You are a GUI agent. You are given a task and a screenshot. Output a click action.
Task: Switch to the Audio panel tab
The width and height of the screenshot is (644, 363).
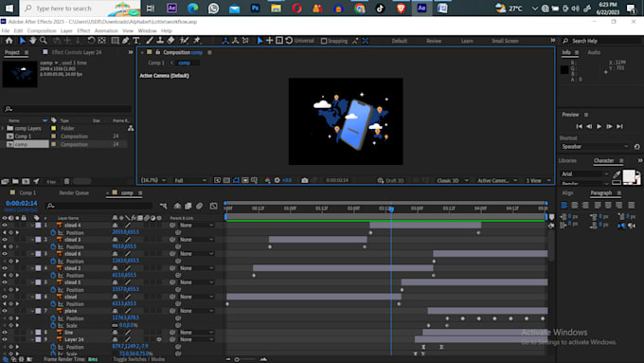[x=594, y=52]
